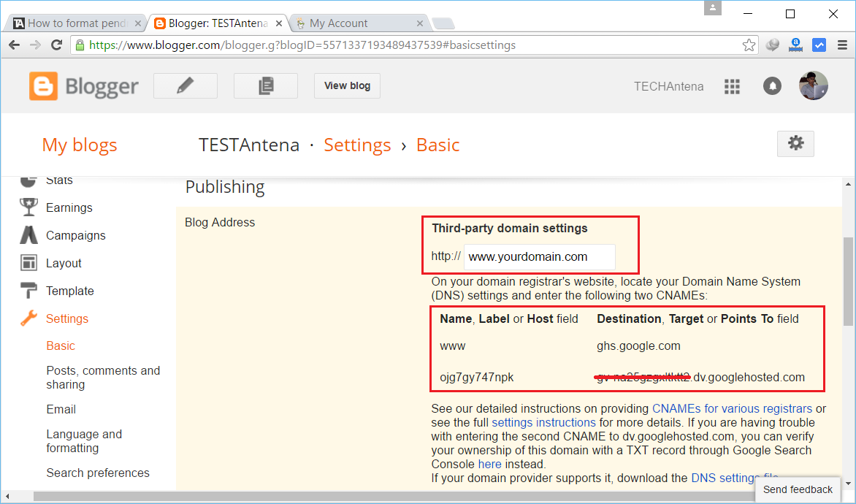Viewport: 856px width, 504px height.
Task: Open the notifications bell icon
Action: click(772, 86)
